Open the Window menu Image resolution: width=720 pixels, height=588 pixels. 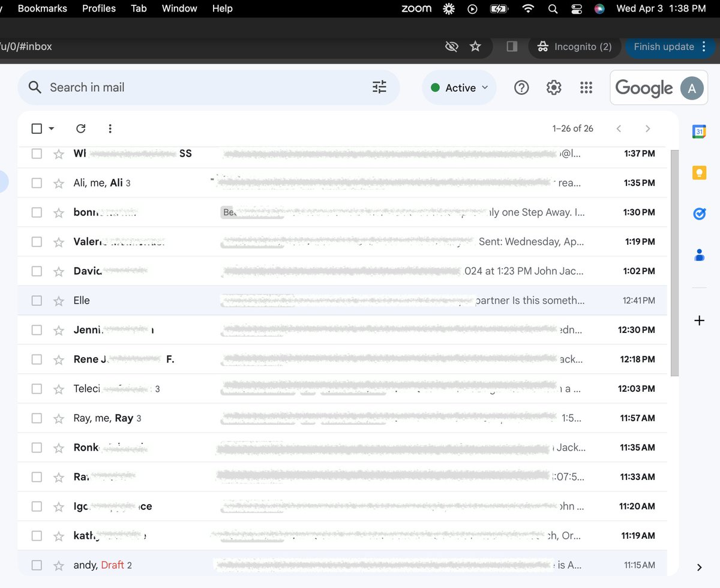(x=179, y=8)
